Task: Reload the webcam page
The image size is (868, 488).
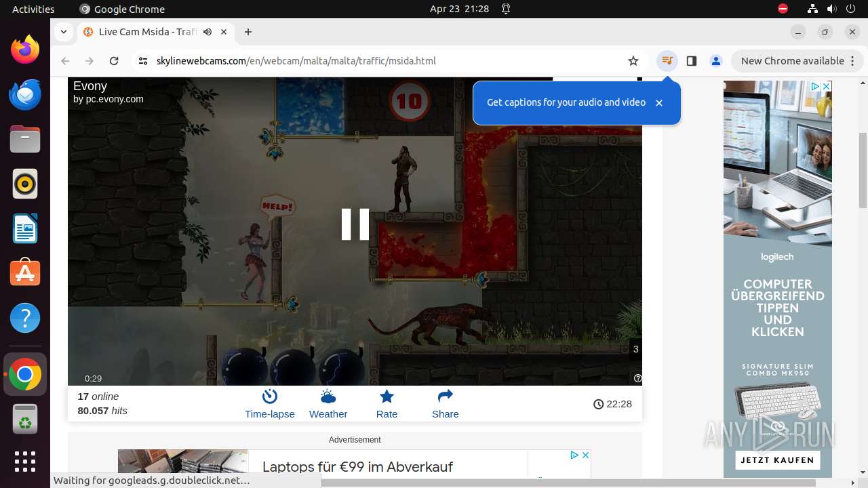Action: tap(114, 61)
